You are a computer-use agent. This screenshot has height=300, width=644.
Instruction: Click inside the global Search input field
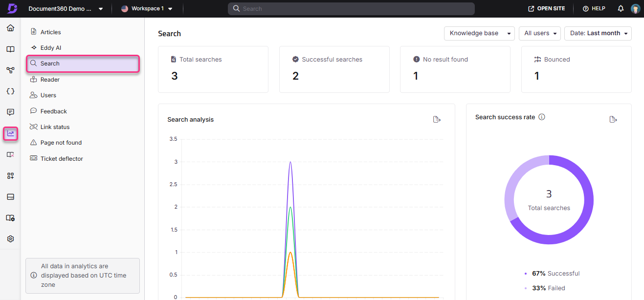(x=351, y=8)
